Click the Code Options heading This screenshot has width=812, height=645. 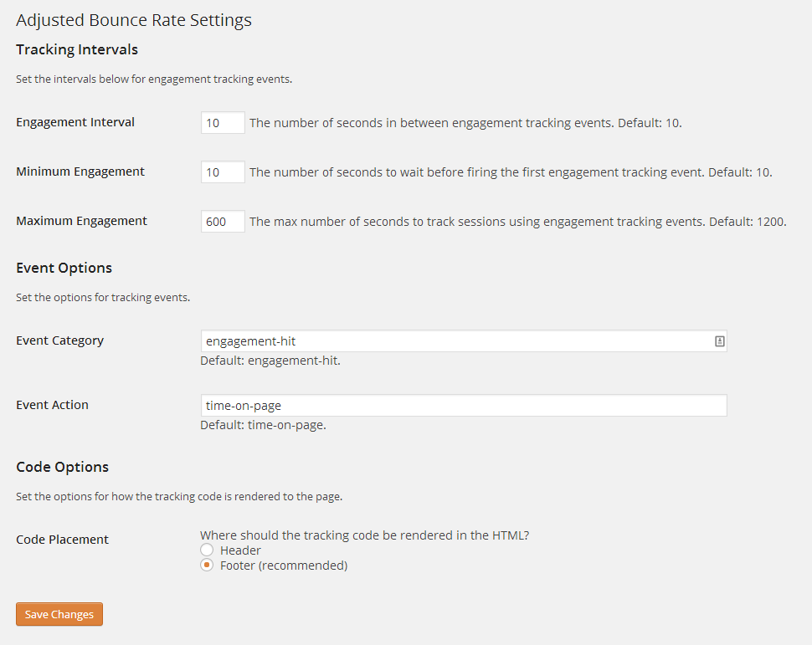[62, 467]
